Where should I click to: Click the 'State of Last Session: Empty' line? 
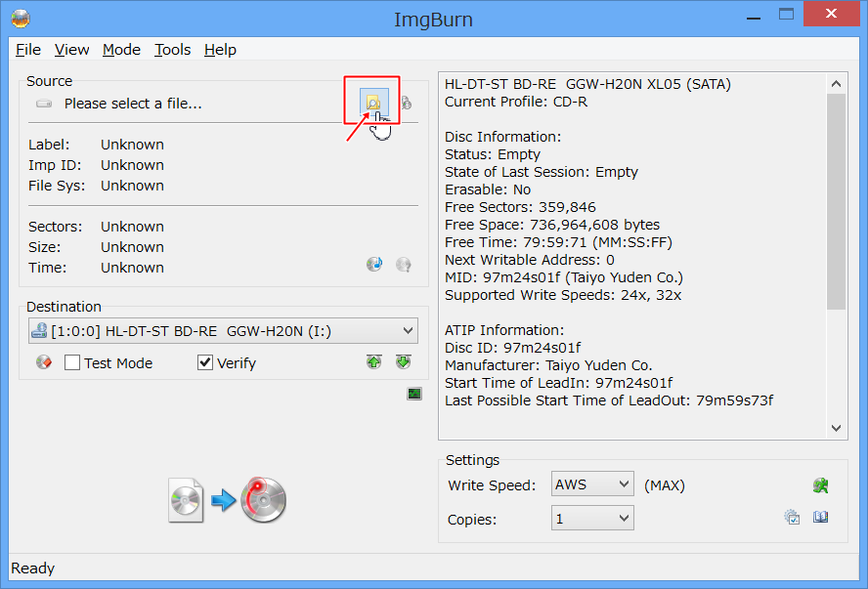click(x=542, y=172)
